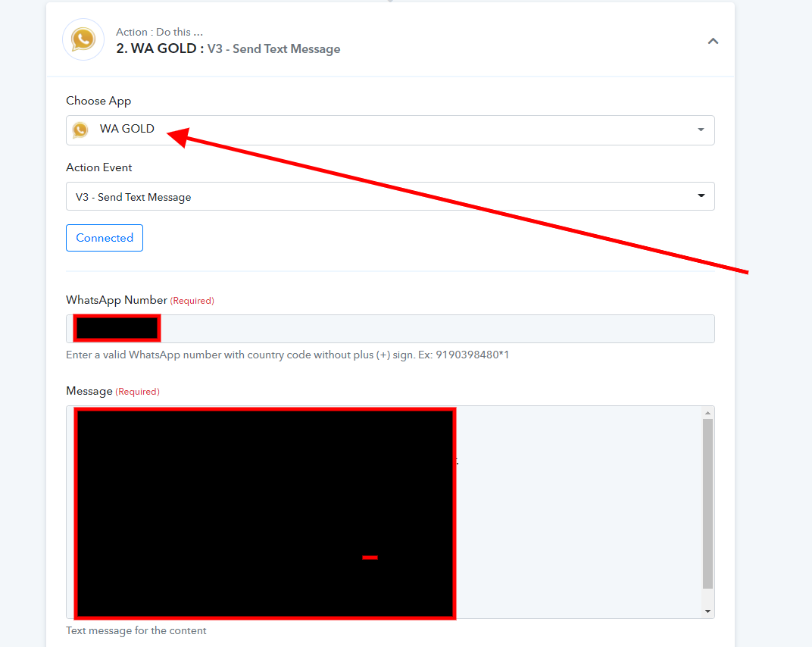Click the message box scrollbar thumb
Viewport: 812px width, 647px height.
pos(708,504)
